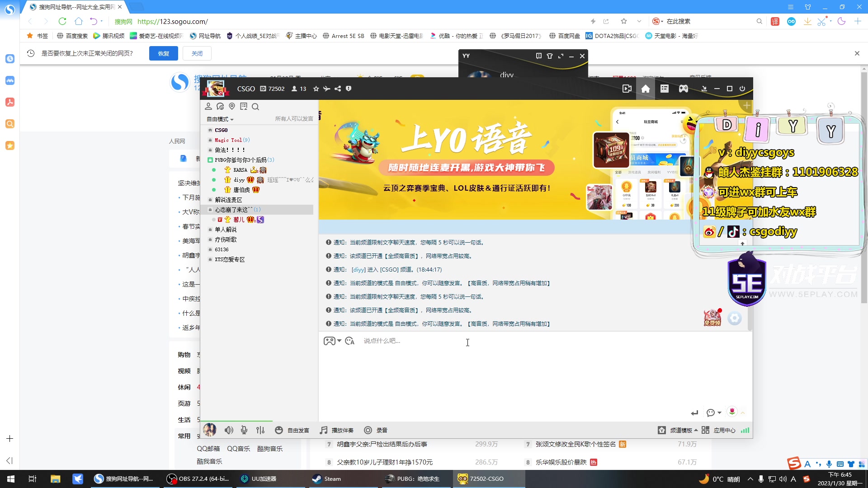Click the browser address bar URL
This screenshot has width=868, height=488.
[173, 21]
